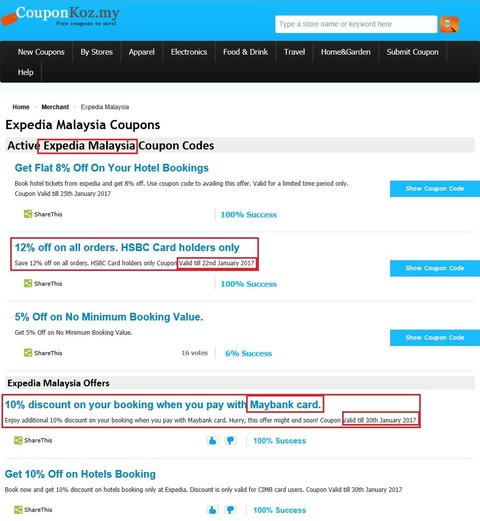480x521 pixels.
Task: Open the New Coupons menu
Action: 41,52
